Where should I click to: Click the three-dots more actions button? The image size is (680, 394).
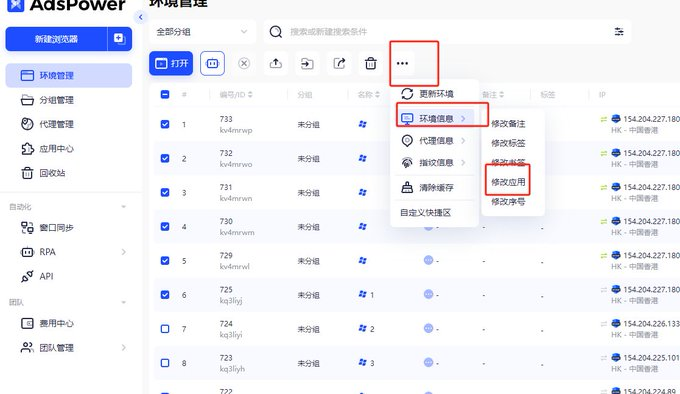tap(402, 63)
